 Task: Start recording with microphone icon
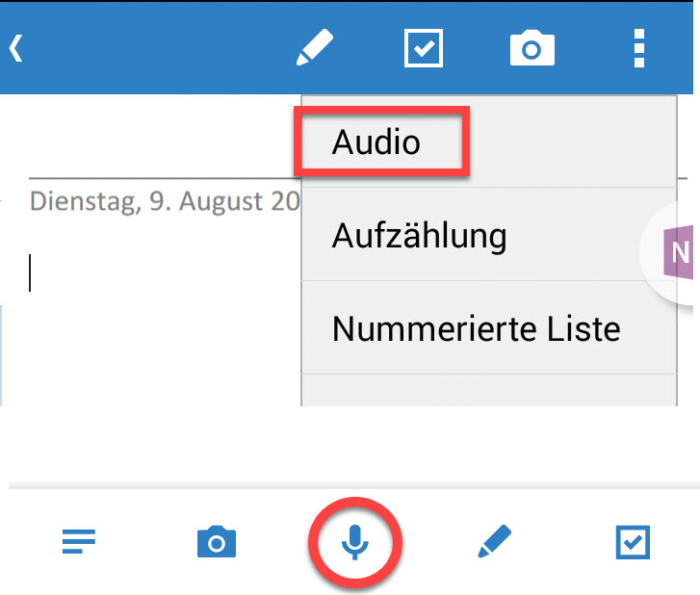[355, 542]
